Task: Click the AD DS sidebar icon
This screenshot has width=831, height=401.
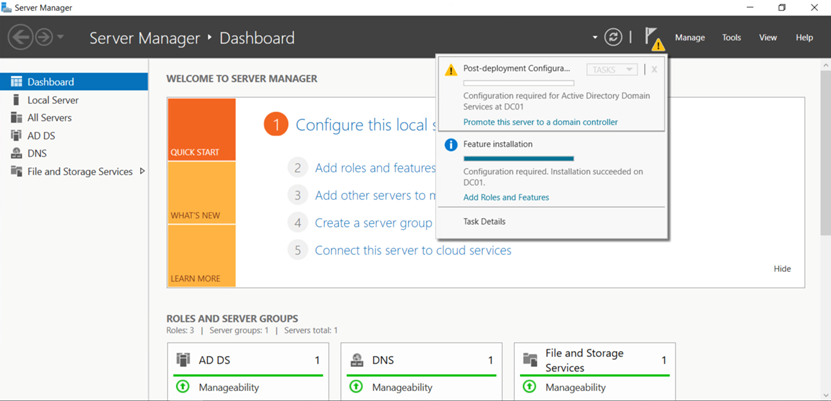Action: (16, 136)
